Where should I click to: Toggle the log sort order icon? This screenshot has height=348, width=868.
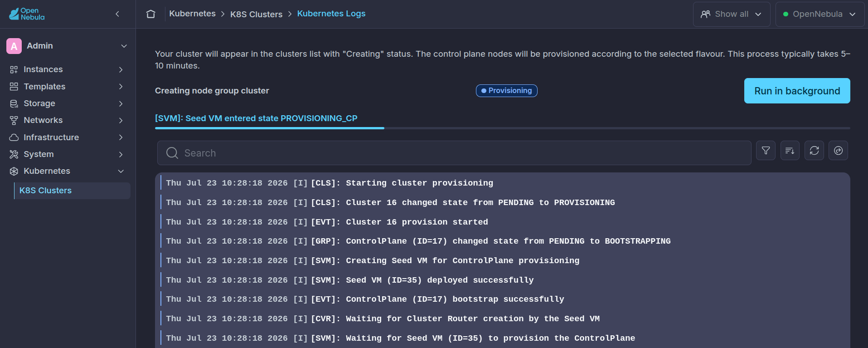pos(790,151)
